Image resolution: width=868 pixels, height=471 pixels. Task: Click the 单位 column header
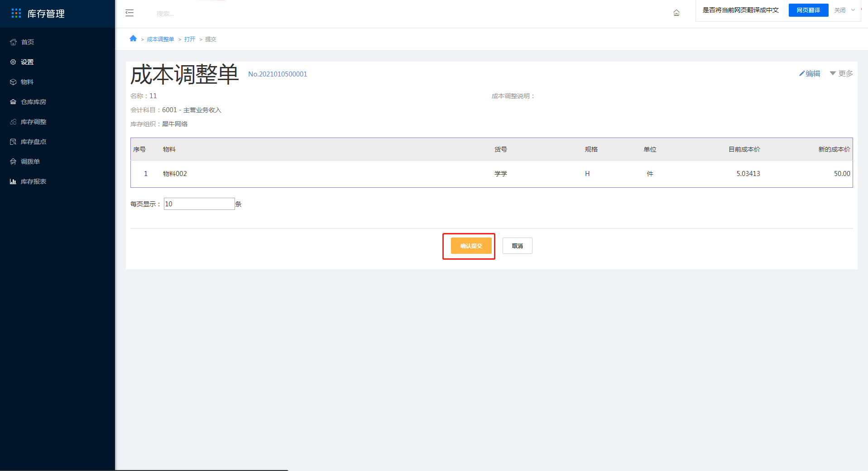650,149
